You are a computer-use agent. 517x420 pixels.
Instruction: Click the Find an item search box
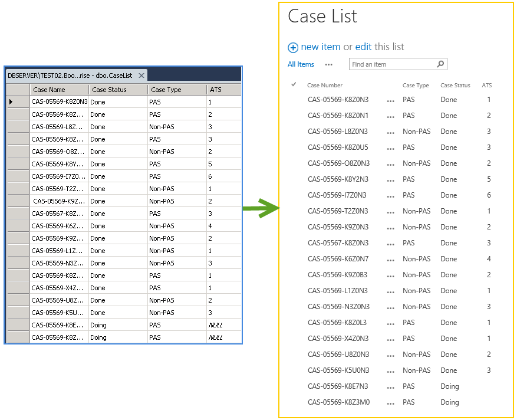(x=391, y=64)
